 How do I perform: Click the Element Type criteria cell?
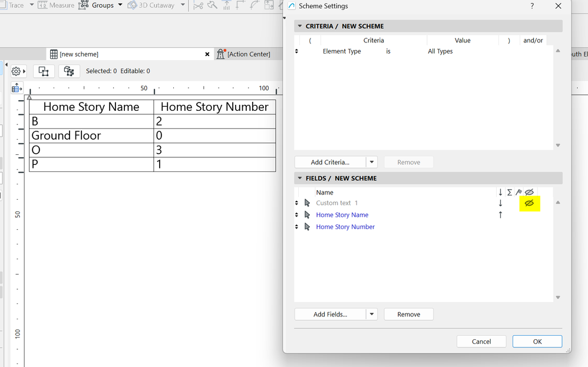(342, 51)
